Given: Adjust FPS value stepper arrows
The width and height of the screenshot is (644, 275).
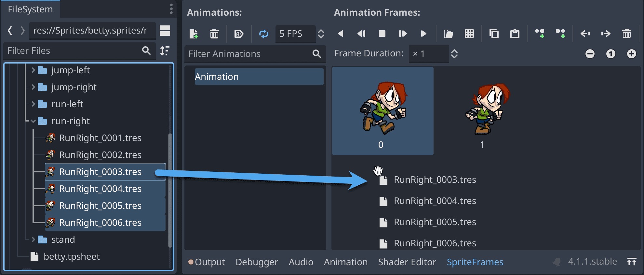Looking at the screenshot, I should [321, 34].
